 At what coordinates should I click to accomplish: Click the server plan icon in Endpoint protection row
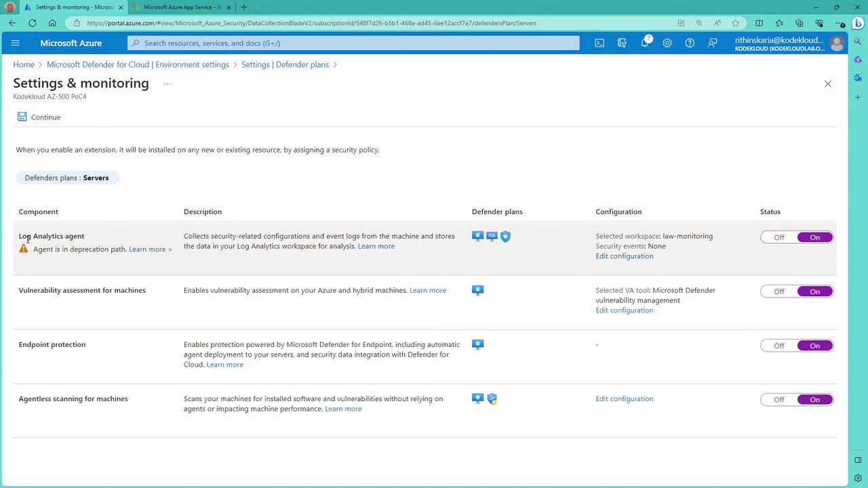478,345
